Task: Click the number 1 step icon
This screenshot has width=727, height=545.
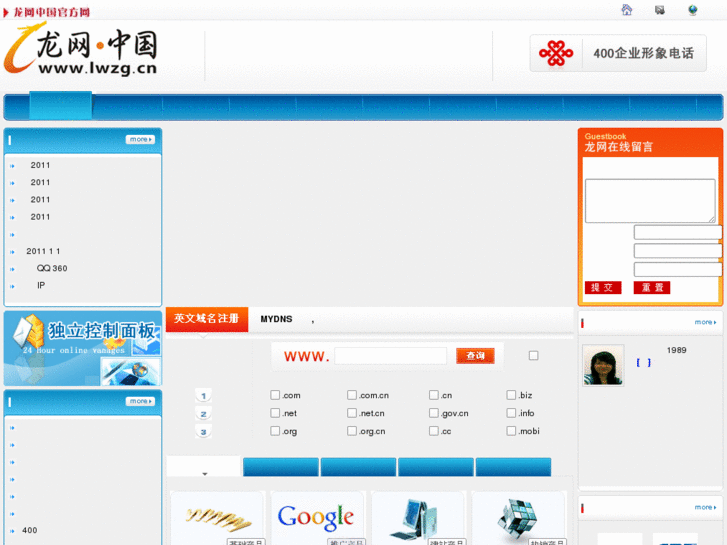Action: tap(203, 396)
